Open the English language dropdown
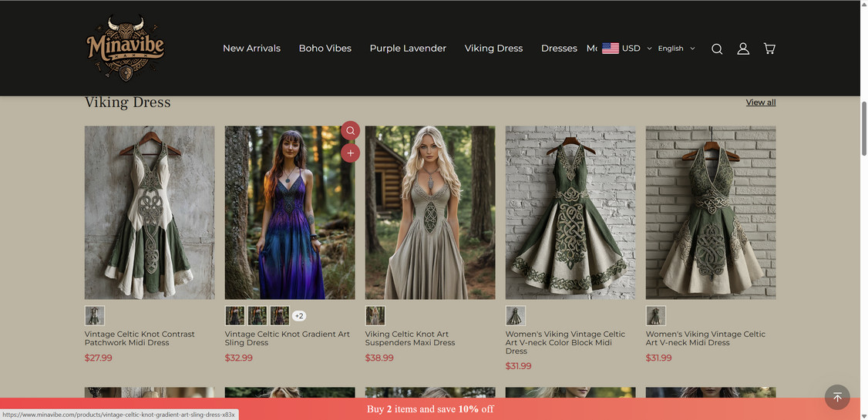 tap(676, 48)
